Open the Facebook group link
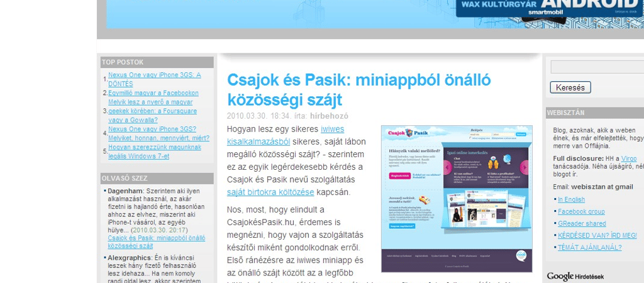Image resolution: width=644 pixels, height=283 pixels. (x=580, y=211)
